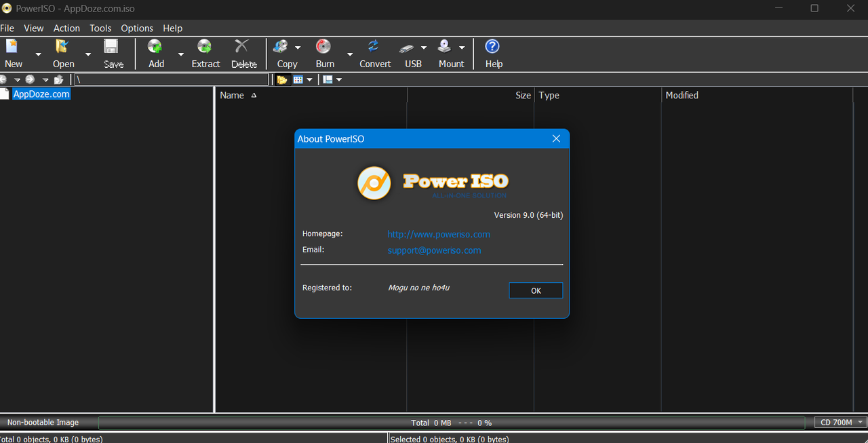
Task: Maximize the PowerISO window
Action: click(814, 8)
